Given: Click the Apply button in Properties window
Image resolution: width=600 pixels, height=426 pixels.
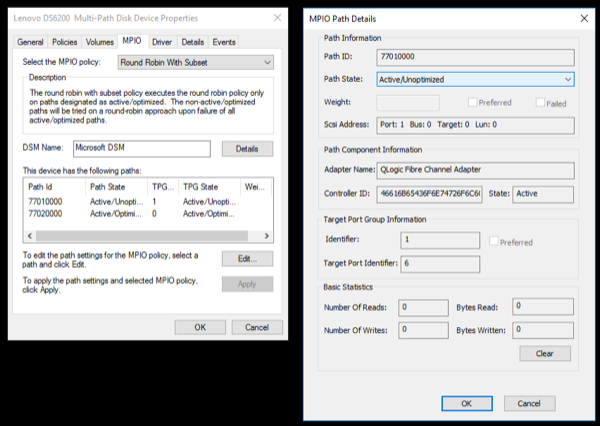Looking at the screenshot, I should point(247,284).
